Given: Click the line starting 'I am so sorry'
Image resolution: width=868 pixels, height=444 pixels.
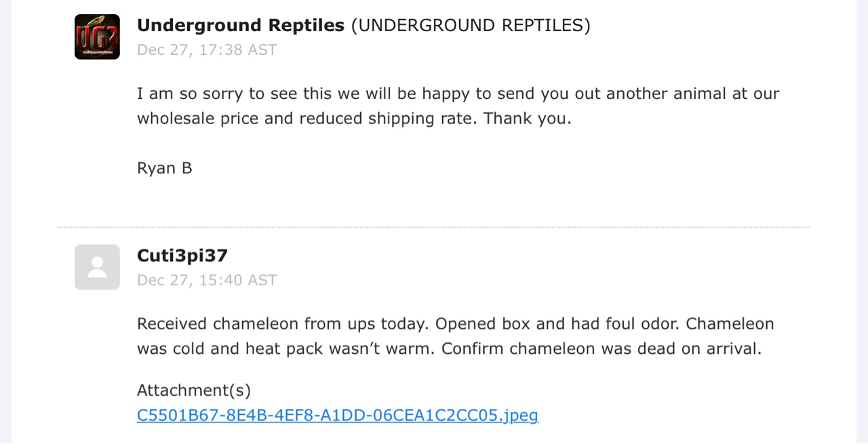Looking at the screenshot, I should (x=458, y=94).
